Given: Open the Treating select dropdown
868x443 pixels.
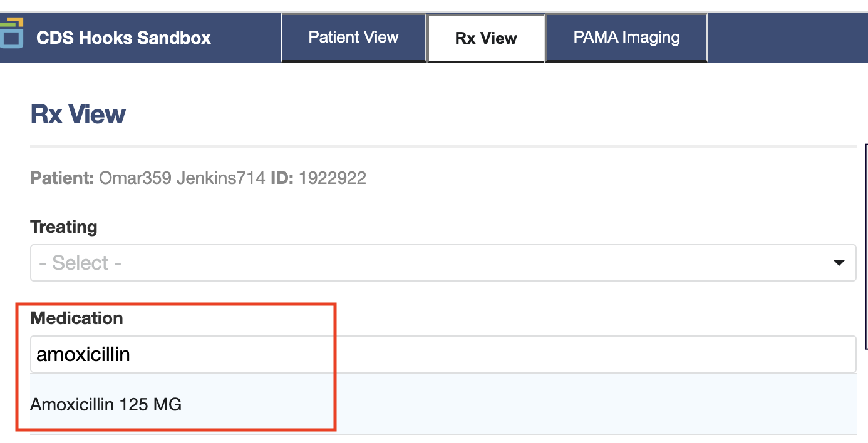Looking at the screenshot, I should [443, 263].
